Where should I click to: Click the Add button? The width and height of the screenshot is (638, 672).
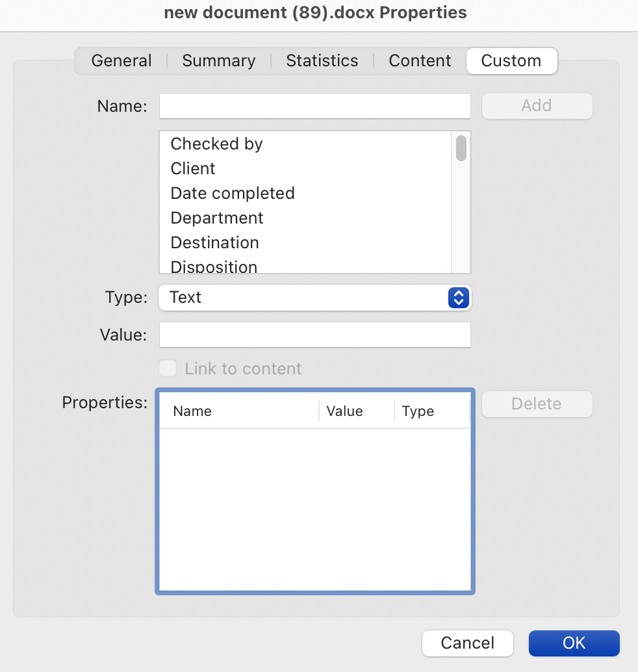537,106
